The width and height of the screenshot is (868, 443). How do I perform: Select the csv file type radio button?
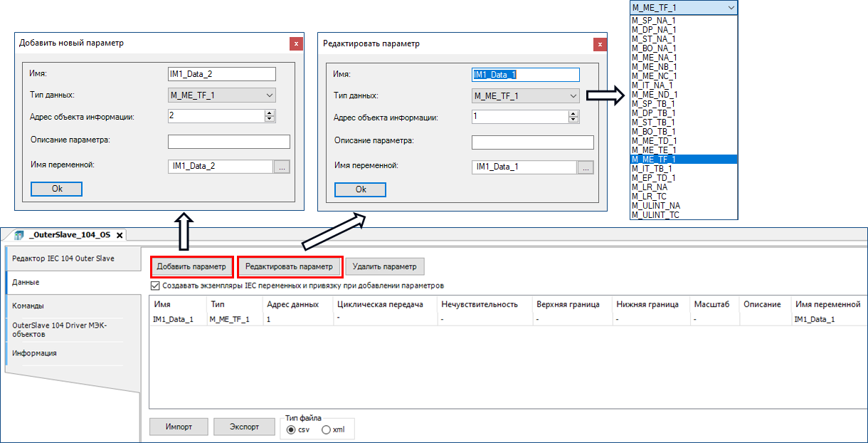pos(291,429)
